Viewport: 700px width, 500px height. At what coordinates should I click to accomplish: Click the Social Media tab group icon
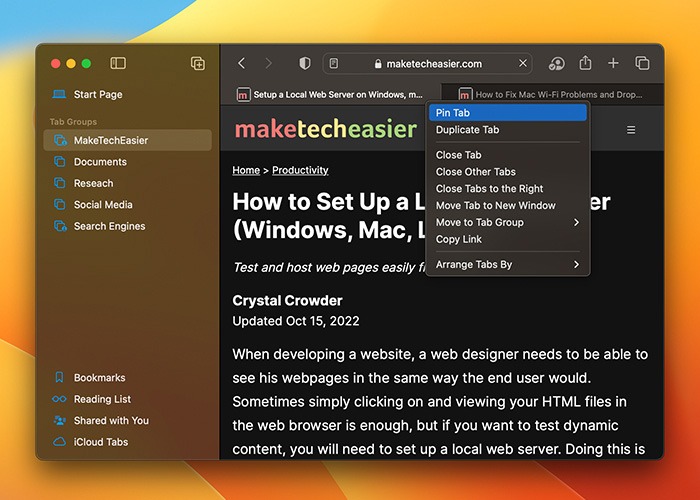point(59,204)
